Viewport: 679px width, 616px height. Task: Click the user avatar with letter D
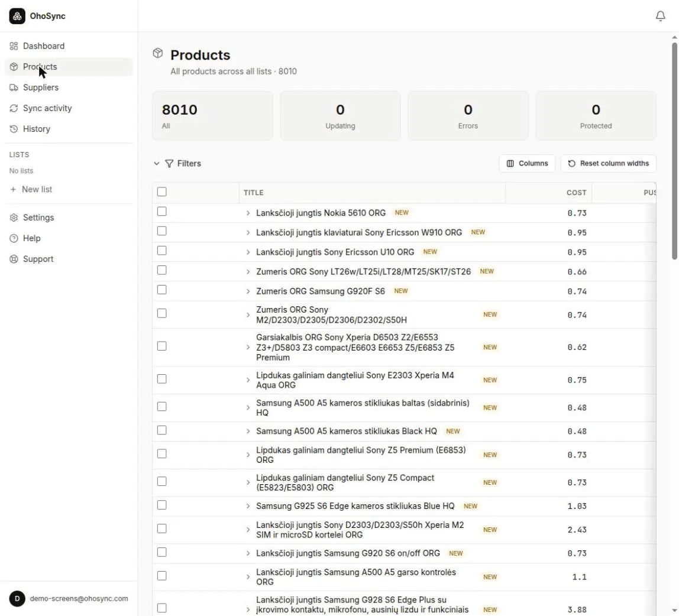click(17, 599)
